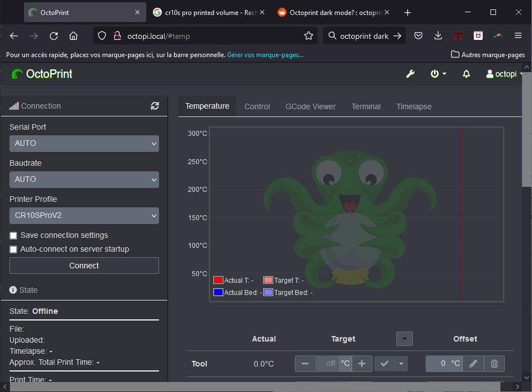The height and width of the screenshot is (392, 532).
Task: Select the Temperature tab
Action: (207, 106)
